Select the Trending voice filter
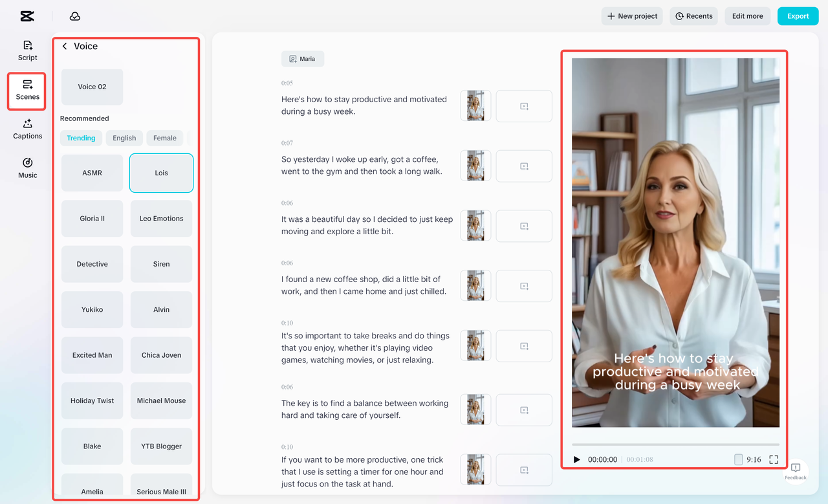 (81, 138)
